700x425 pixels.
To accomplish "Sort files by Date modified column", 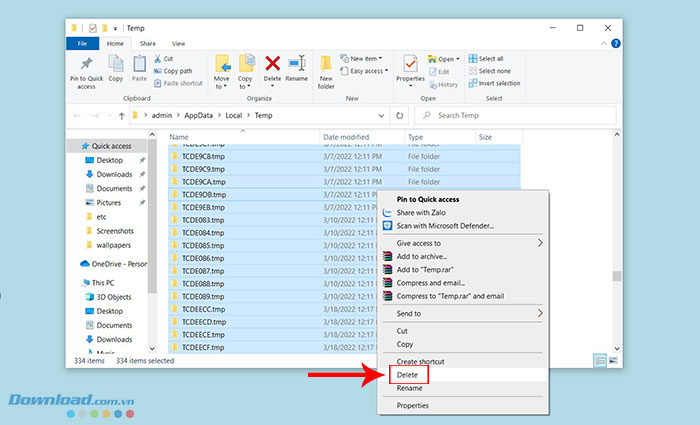I will point(346,136).
